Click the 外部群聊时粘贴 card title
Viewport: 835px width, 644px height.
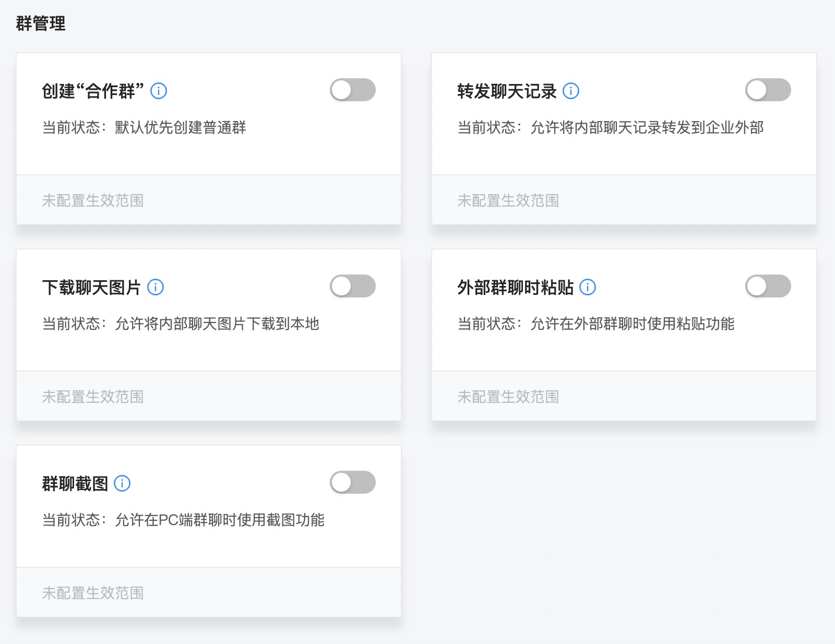click(x=516, y=288)
